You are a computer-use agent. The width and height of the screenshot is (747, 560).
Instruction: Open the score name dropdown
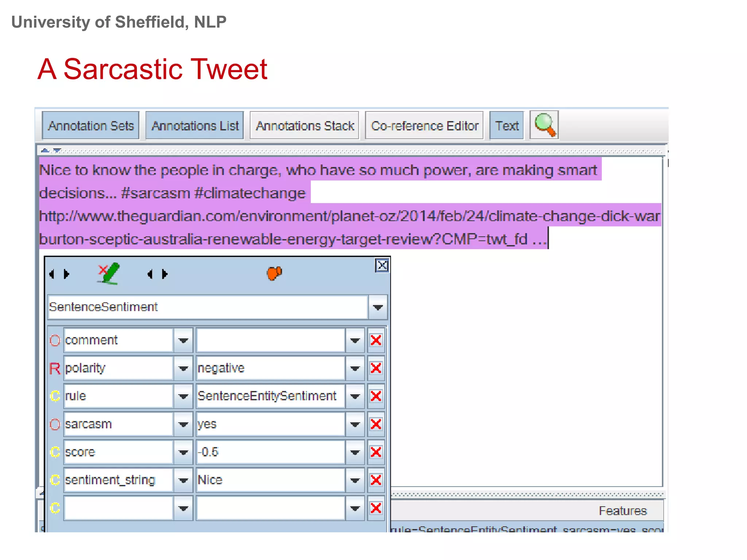(183, 452)
